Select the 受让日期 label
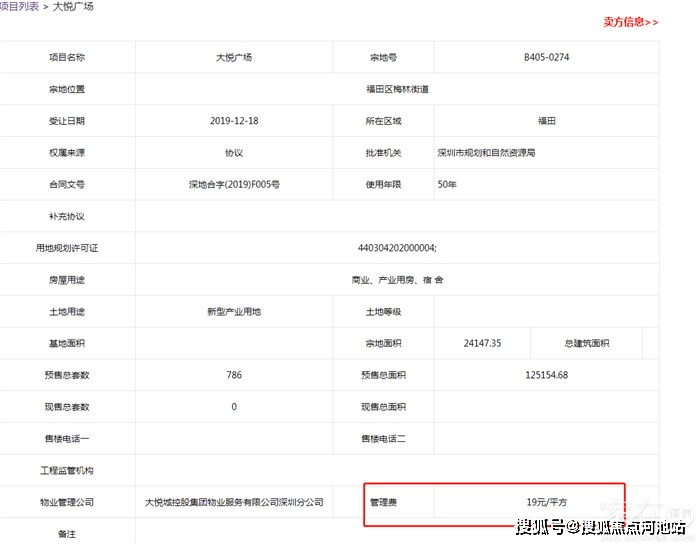This screenshot has height=544, width=700. pos(67,121)
